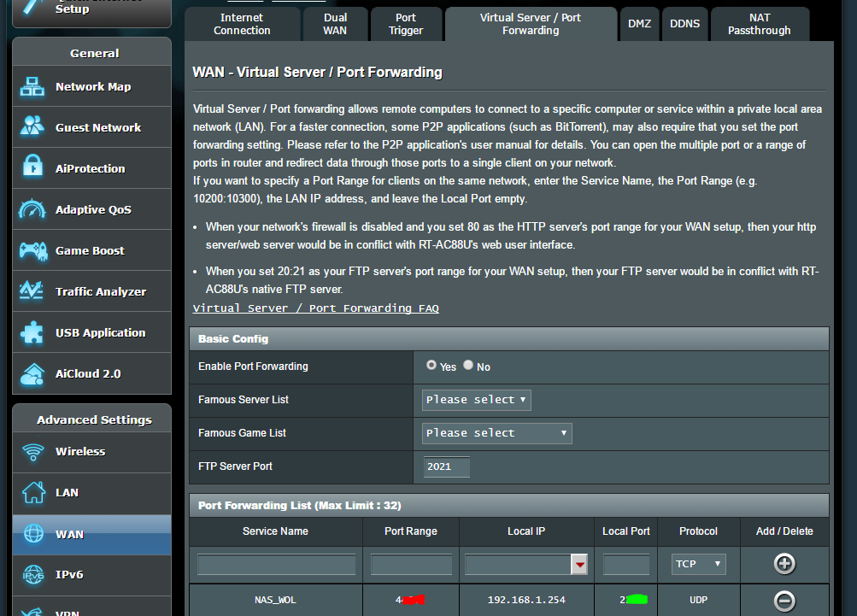Select the AiProtection padlock icon

click(32, 166)
